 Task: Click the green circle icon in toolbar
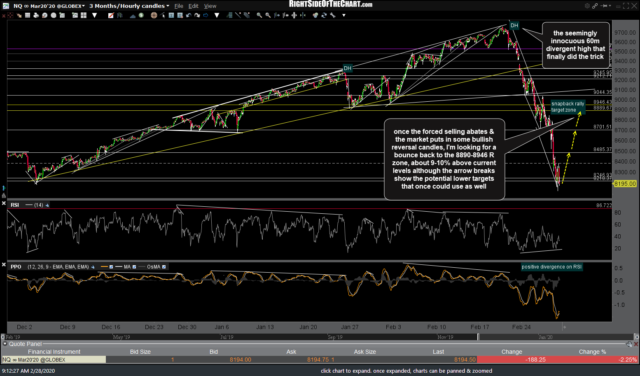(x=141, y=15)
